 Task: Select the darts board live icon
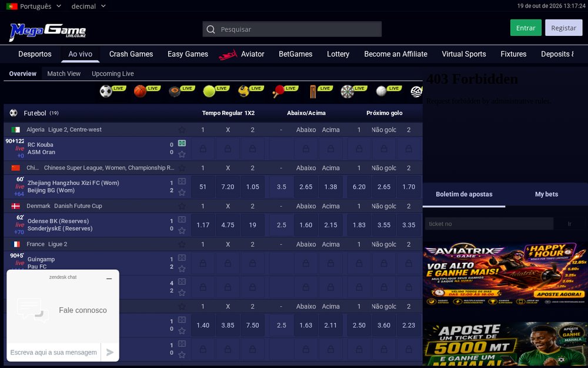click(348, 91)
